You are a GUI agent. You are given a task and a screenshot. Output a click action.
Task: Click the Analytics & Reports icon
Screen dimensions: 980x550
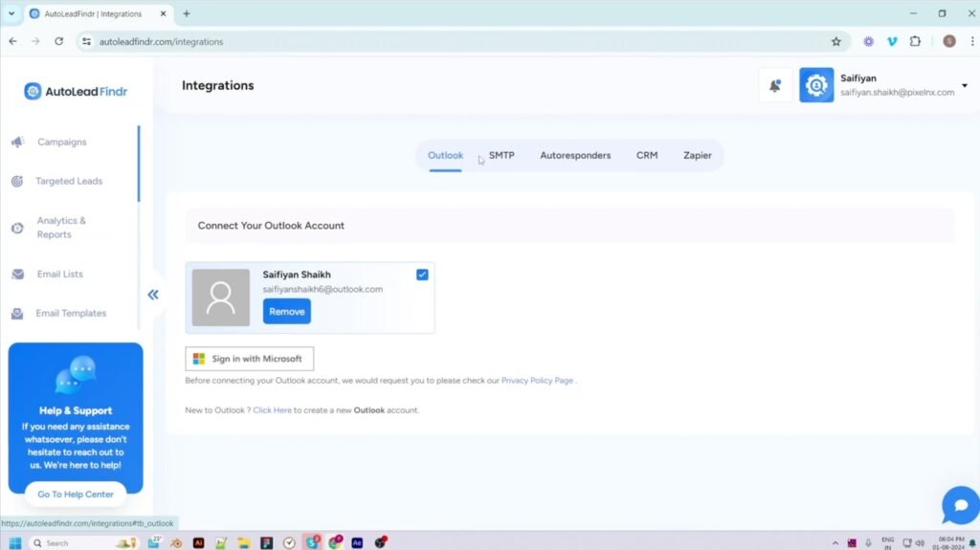coord(17,228)
